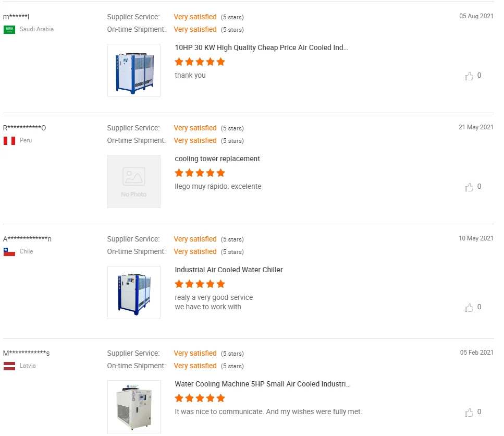504x436 pixels.
Task: Like the Saudi Arabia review with thumbs-up
Action: click(469, 76)
